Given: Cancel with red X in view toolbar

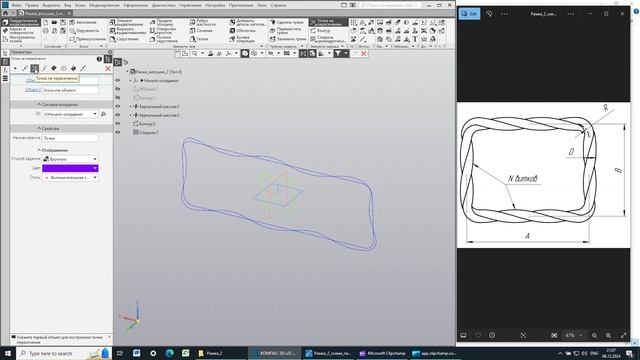Looking at the screenshot, I should pyautogui.click(x=364, y=53).
